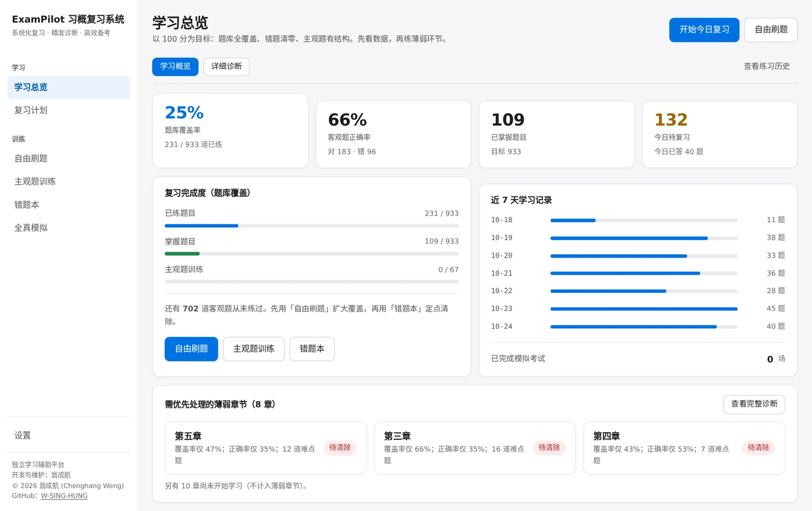Screen dimensions: 812x511
Task: Click the 10-23 study record bar
Action: click(644, 309)
